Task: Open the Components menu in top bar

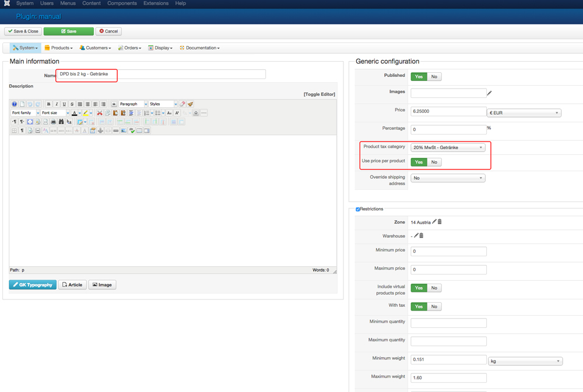Action: 122,3
